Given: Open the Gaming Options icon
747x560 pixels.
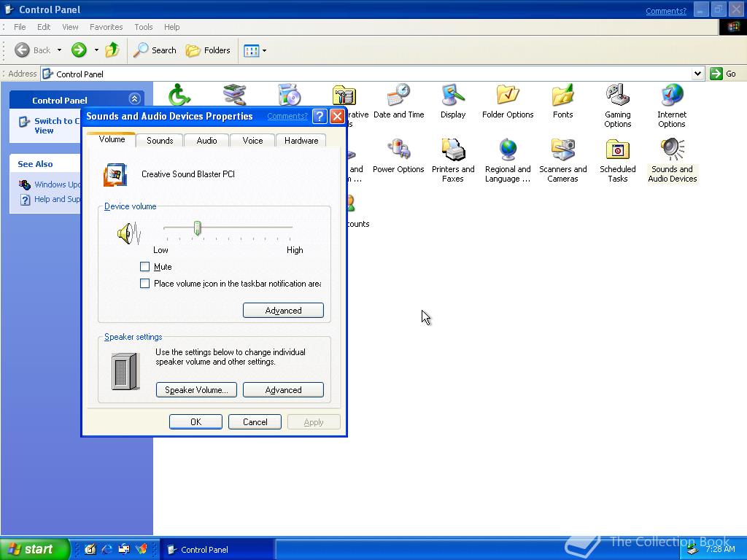Looking at the screenshot, I should pos(617,106).
